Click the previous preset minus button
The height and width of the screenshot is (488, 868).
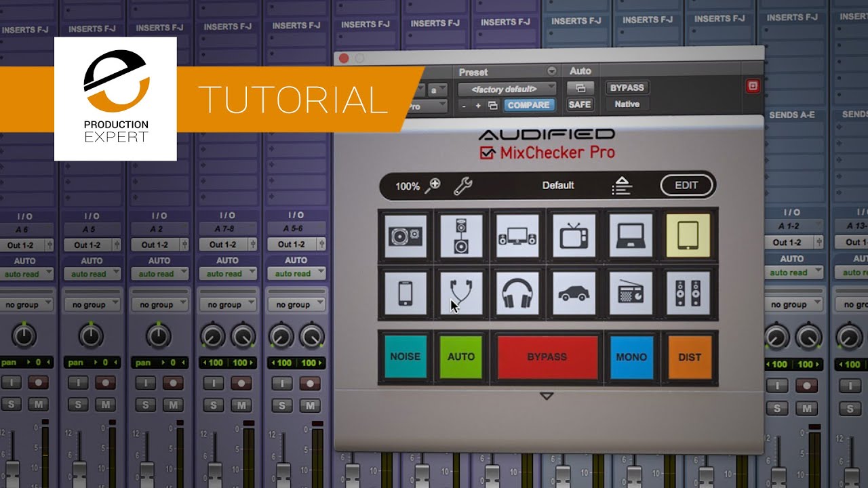pyautogui.click(x=464, y=106)
